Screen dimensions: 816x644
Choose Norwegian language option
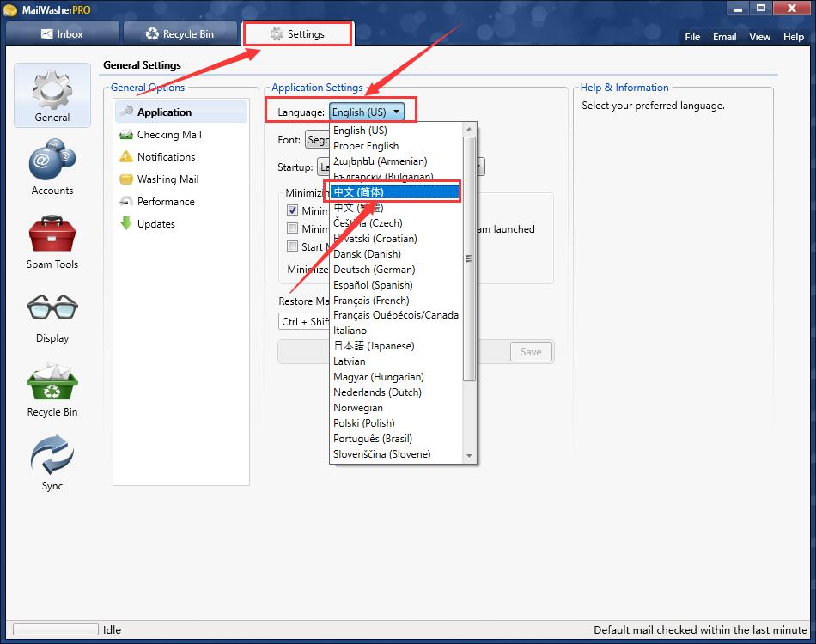(396, 408)
